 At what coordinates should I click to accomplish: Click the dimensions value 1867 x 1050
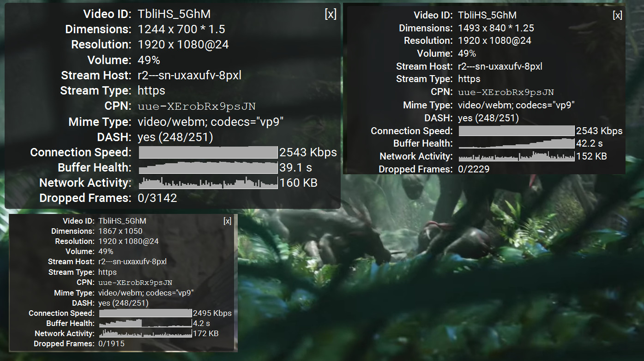(120, 231)
